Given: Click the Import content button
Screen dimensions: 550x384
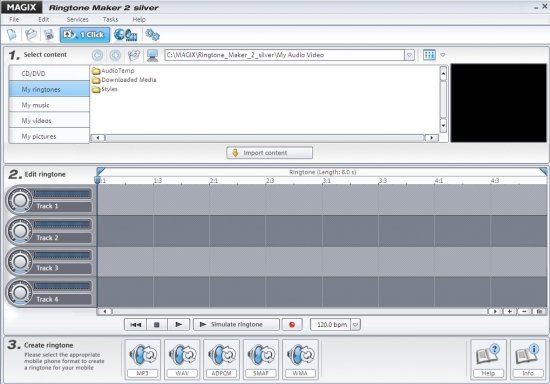Looking at the screenshot, I should tap(269, 153).
